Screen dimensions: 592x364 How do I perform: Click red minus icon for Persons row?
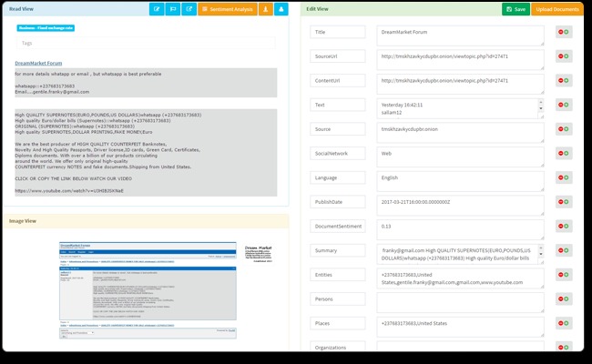tap(561, 298)
